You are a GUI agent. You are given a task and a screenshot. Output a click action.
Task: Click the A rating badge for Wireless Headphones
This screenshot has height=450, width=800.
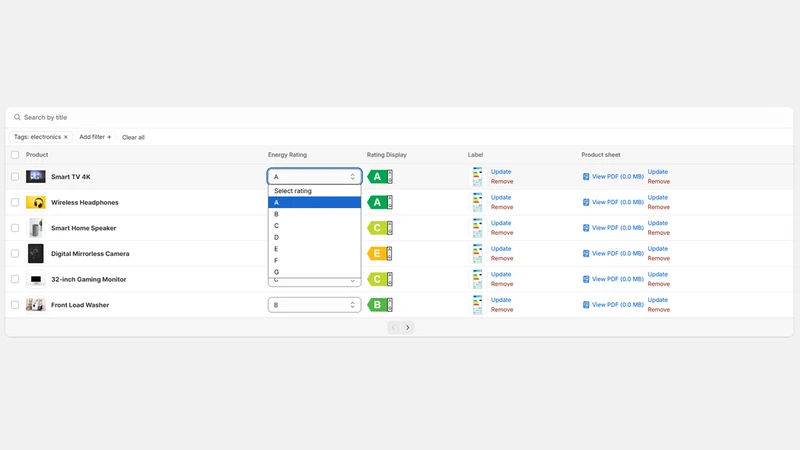380,202
